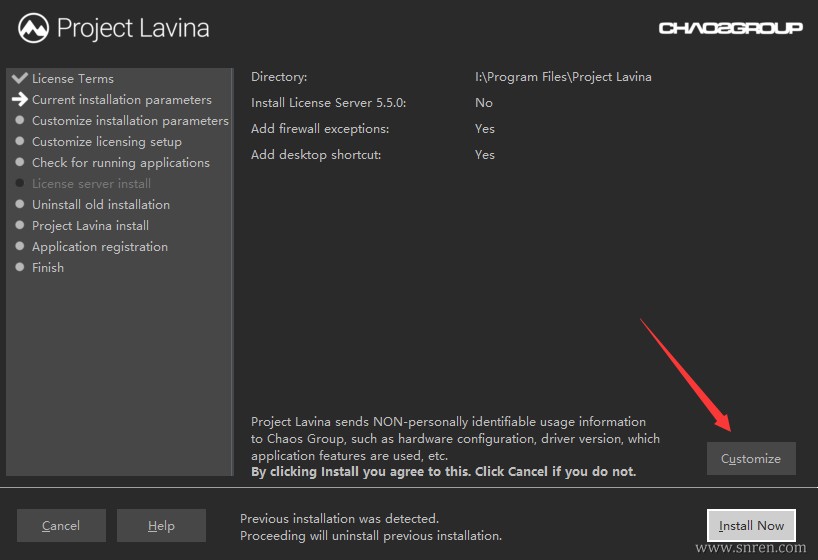Select the Finish step
Image resolution: width=818 pixels, height=560 pixels.
click(48, 267)
